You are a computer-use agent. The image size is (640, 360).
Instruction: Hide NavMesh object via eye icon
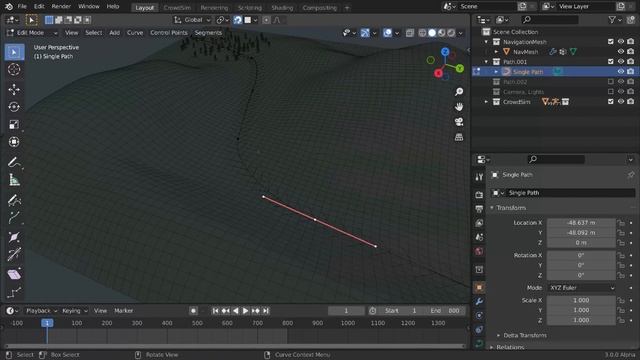(620, 52)
